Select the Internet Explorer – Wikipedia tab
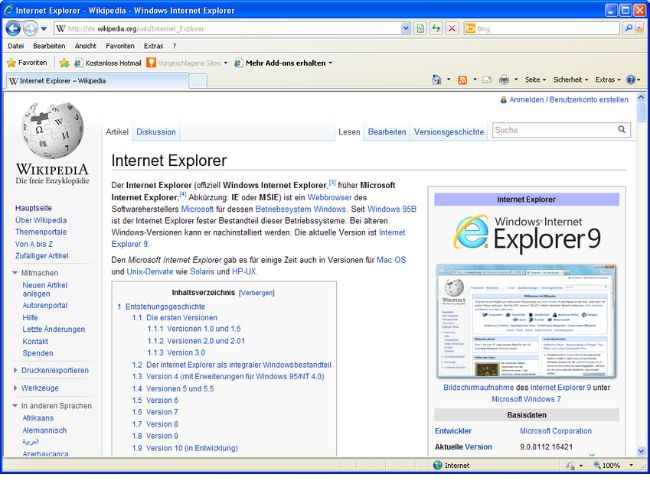Image resolution: width=650 pixels, height=487 pixels. (96, 81)
